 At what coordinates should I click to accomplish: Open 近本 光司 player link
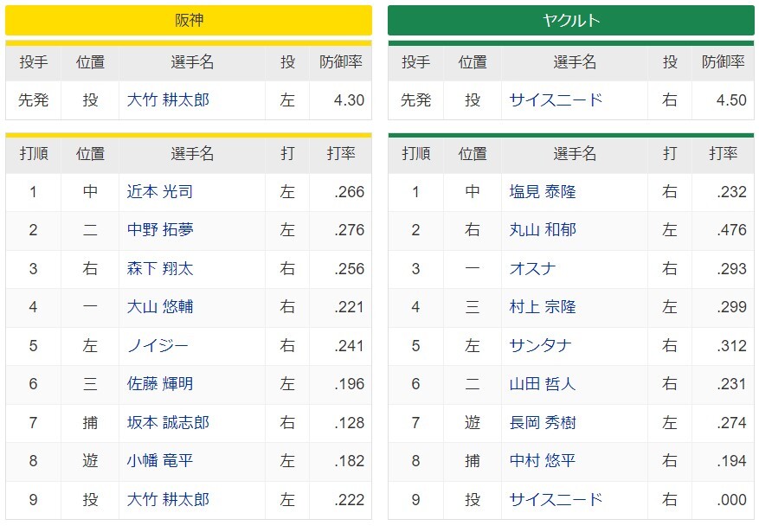[160, 192]
